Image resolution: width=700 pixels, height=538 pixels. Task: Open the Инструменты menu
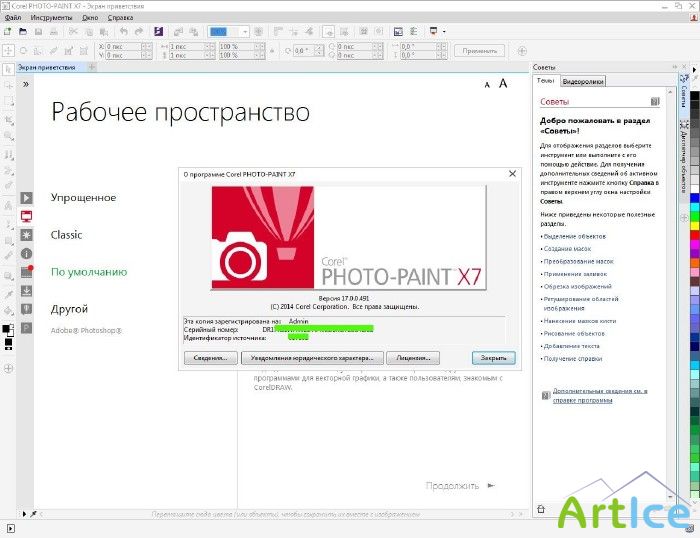(x=50, y=18)
